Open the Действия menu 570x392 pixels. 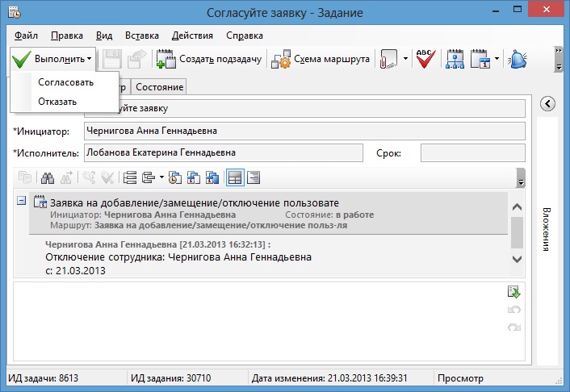pos(192,35)
